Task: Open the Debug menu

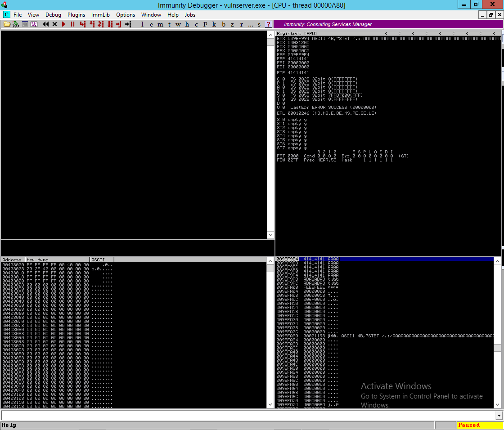Action: 53,15
